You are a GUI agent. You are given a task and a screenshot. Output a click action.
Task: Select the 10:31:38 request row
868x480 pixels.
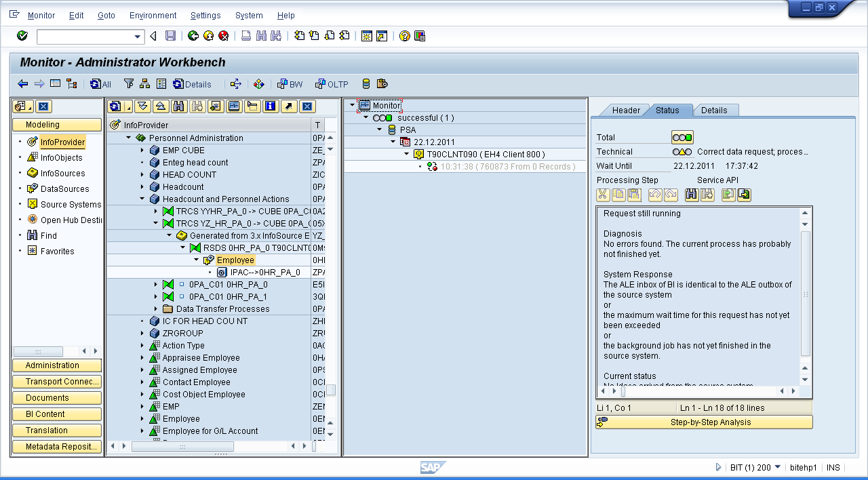point(508,167)
